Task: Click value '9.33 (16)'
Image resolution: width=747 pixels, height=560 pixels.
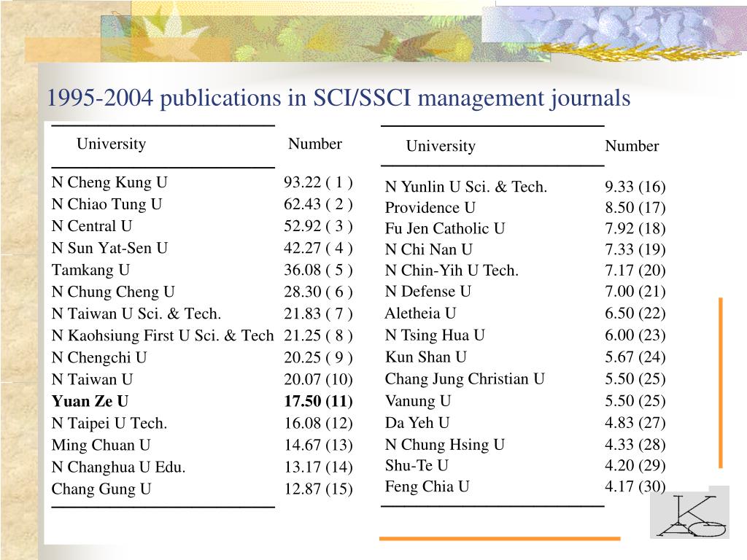Action: pyautogui.click(x=635, y=187)
